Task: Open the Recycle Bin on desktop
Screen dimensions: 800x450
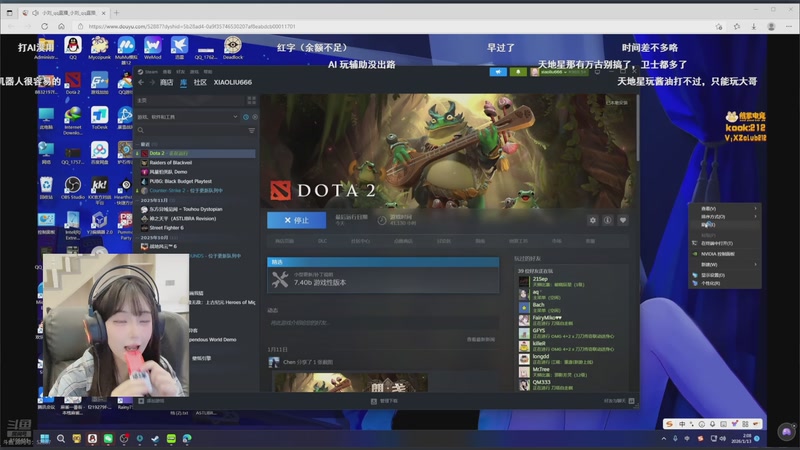Action: [x=46, y=187]
